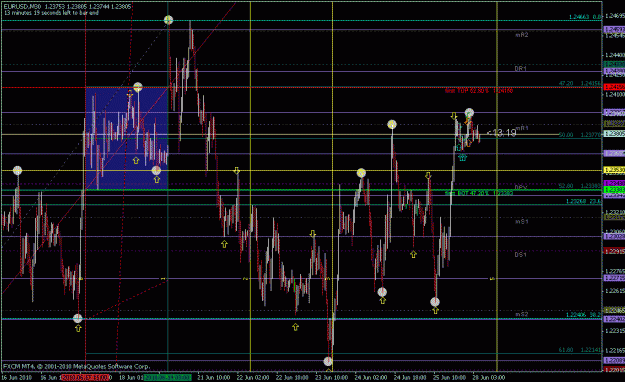Click the circle marker at the chart's highest peak
Image resolution: width=625 pixels, height=382 pixels.
point(169,20)
